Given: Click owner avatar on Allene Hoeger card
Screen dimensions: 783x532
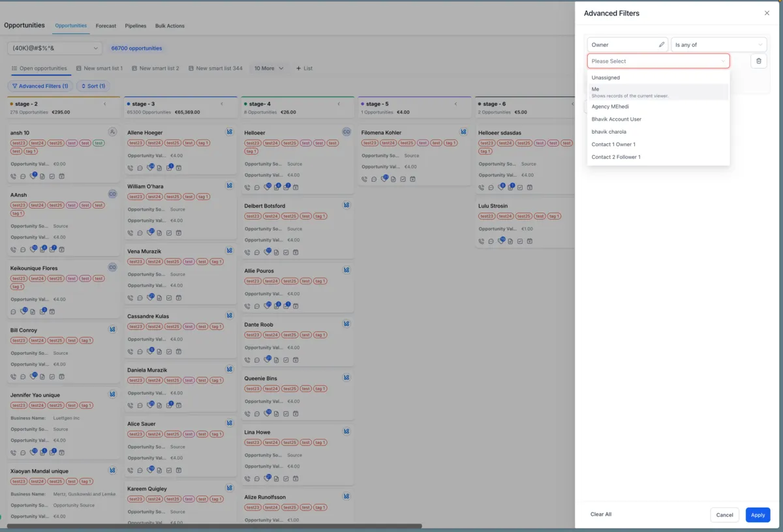Looking at the screenshot, I should point(230,132).
